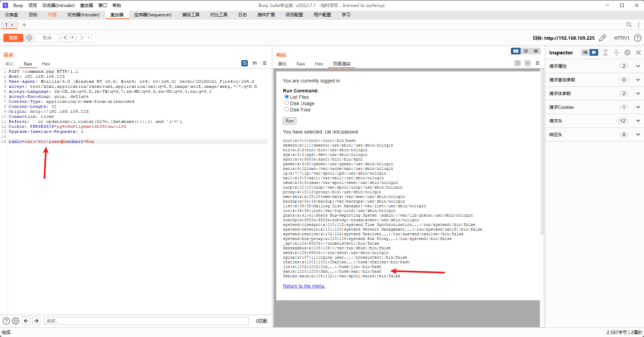Switch request view to 美化 tab
Image resolution: width=644 pixels, height=337 pixels.
[x=9, y=64]
